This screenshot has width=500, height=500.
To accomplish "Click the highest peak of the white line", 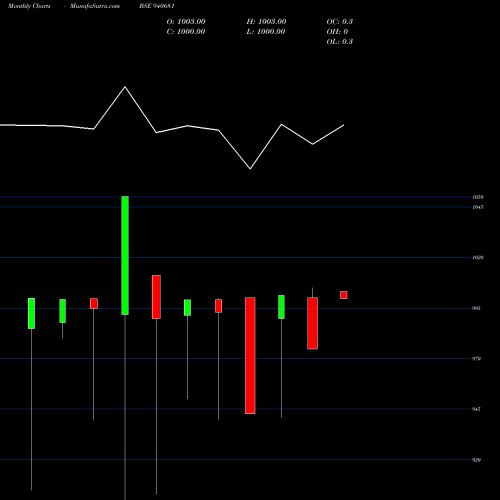I will point(125,87).
